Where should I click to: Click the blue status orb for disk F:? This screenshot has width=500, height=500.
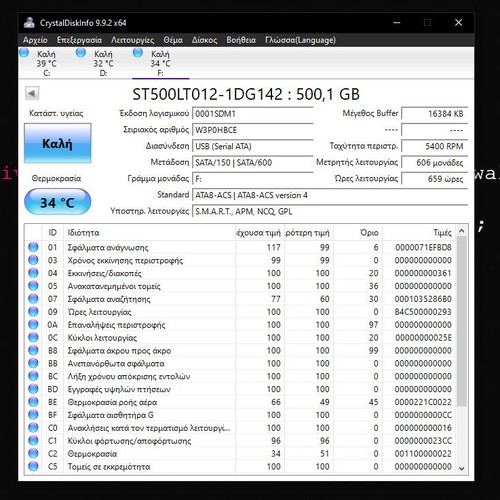click(138, 53)
